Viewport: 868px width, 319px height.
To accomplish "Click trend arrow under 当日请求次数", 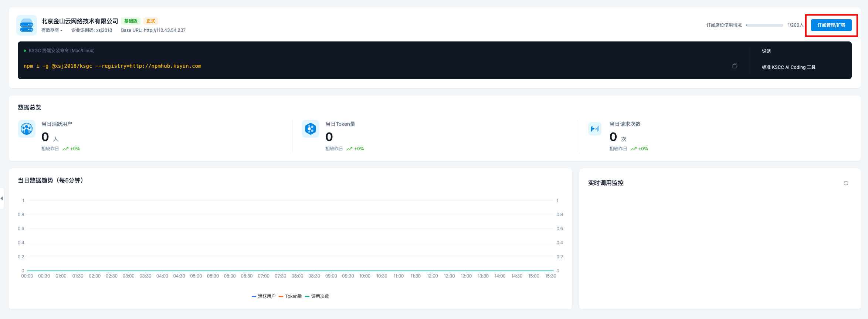I will pos(634,149).
